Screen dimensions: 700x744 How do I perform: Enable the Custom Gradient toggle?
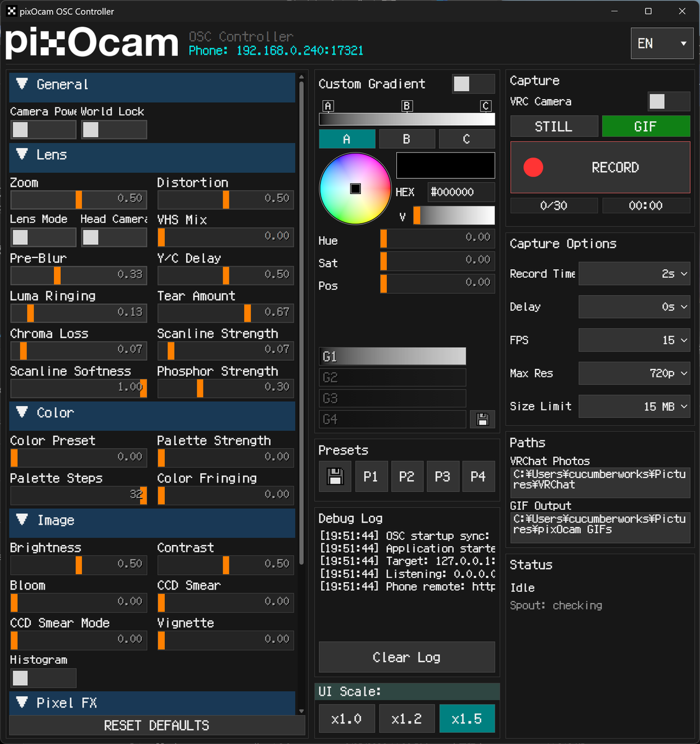coord(474,84)
